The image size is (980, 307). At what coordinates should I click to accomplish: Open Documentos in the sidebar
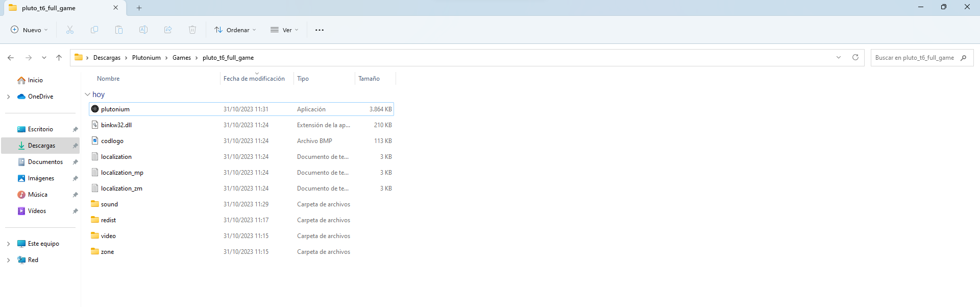[40, 162]
